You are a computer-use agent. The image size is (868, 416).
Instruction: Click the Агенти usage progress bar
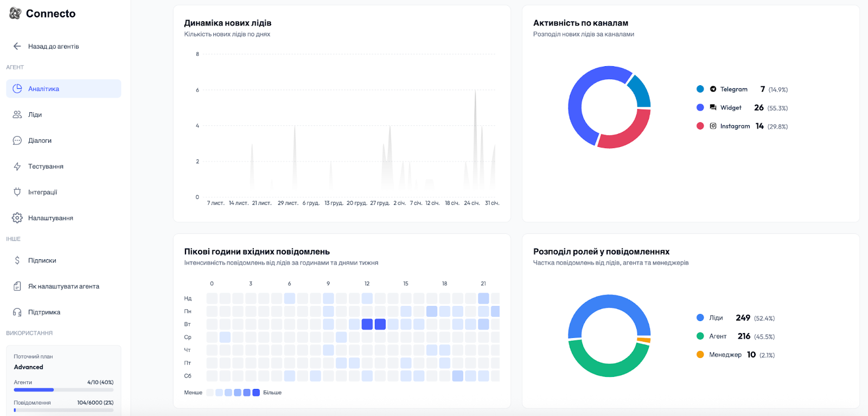63,389
